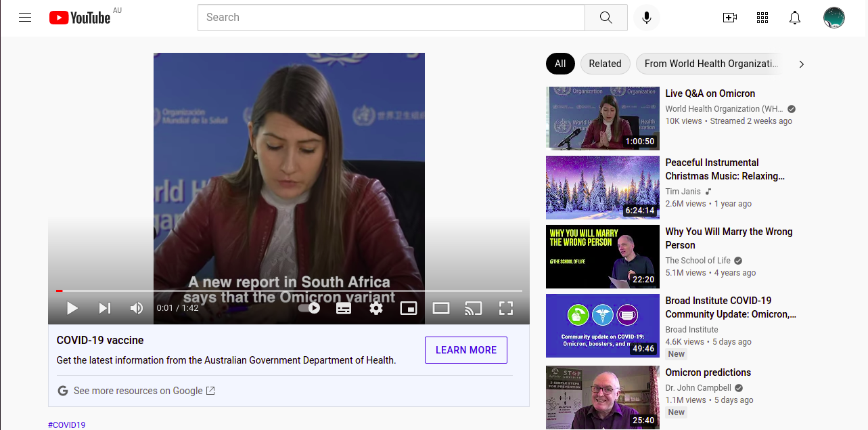This screenshot has height=430, width=868.
Task: Start voice search with microphone icon
Action: tap(646, 18)
